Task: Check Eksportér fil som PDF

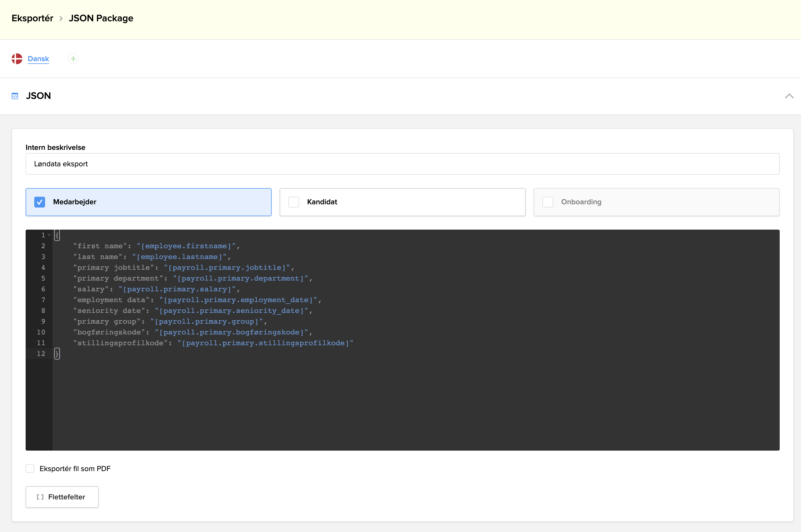Action: pyautogui.click(x=30, y=468)
